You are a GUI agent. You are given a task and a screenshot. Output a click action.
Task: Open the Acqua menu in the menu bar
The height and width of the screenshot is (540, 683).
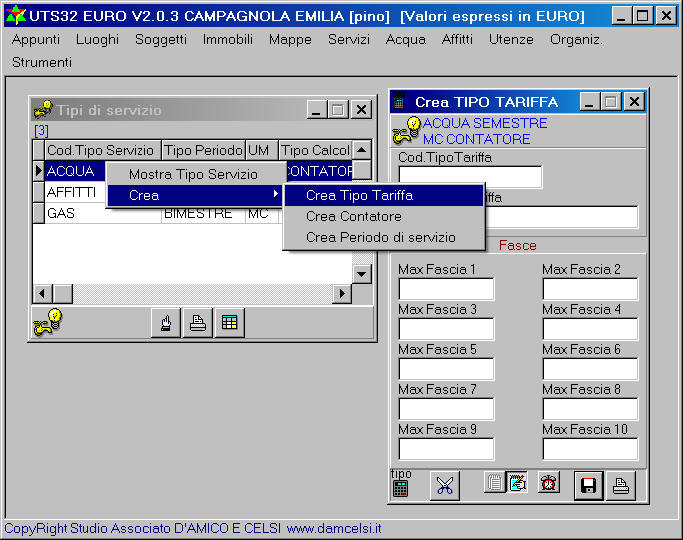(x=405, y=39)
